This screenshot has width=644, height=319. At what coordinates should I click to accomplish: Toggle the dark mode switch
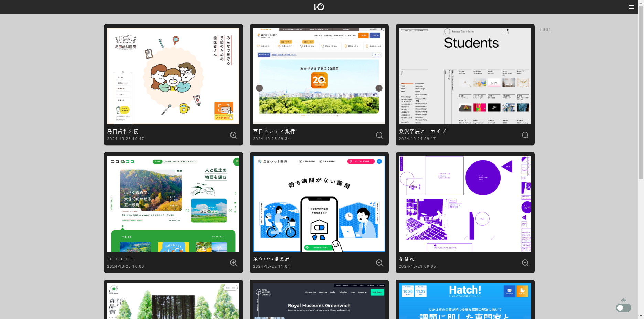tap(623, 308)
